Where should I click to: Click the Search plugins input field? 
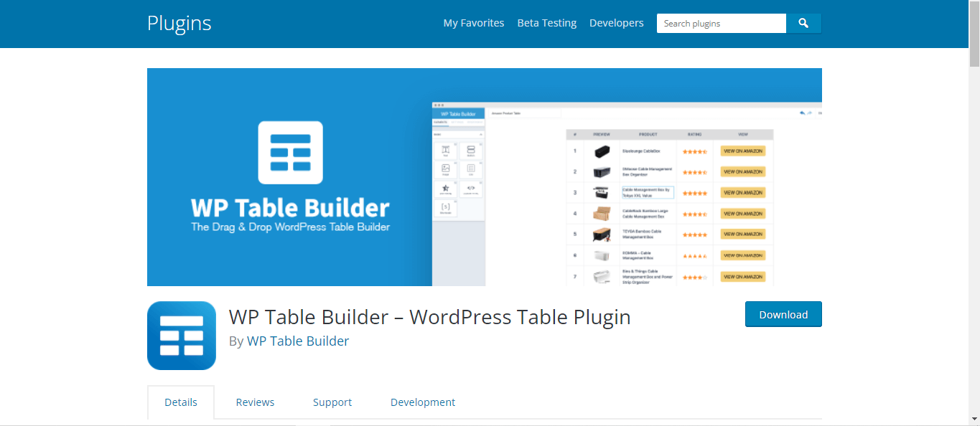(721, 23)
